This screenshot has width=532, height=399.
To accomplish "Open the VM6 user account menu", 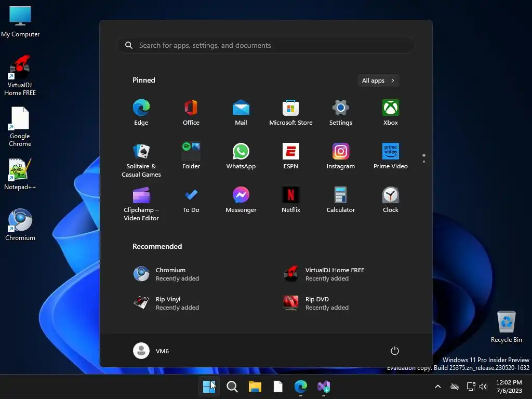I will [x=151, y=351].
